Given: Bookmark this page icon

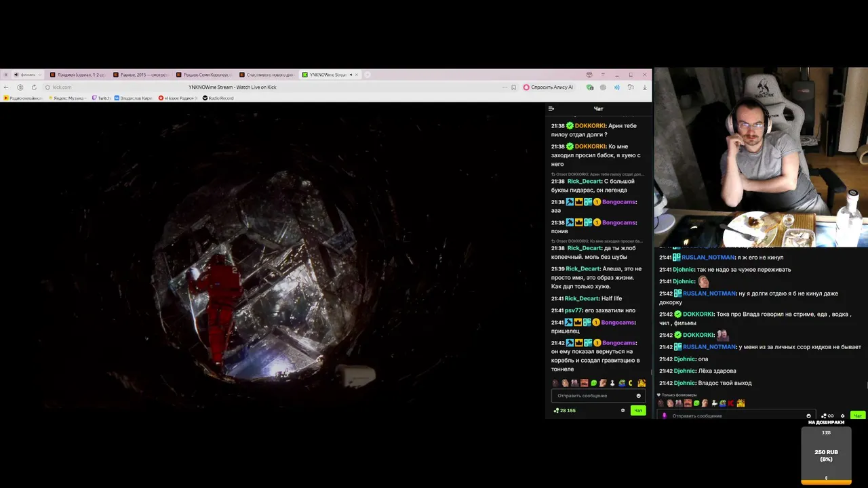Looking at the screenshot, I should tap(513, 87).
